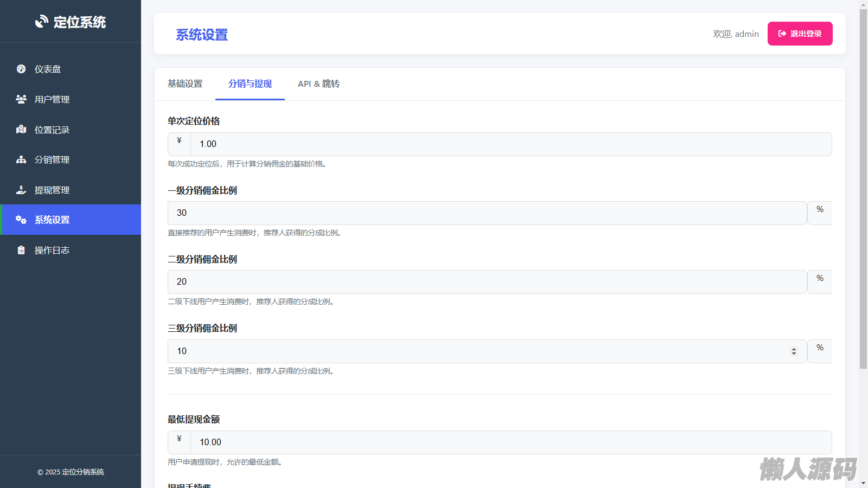Click the operation log clipboard icon
868x488 pixels.
click(x=21, y=250)
